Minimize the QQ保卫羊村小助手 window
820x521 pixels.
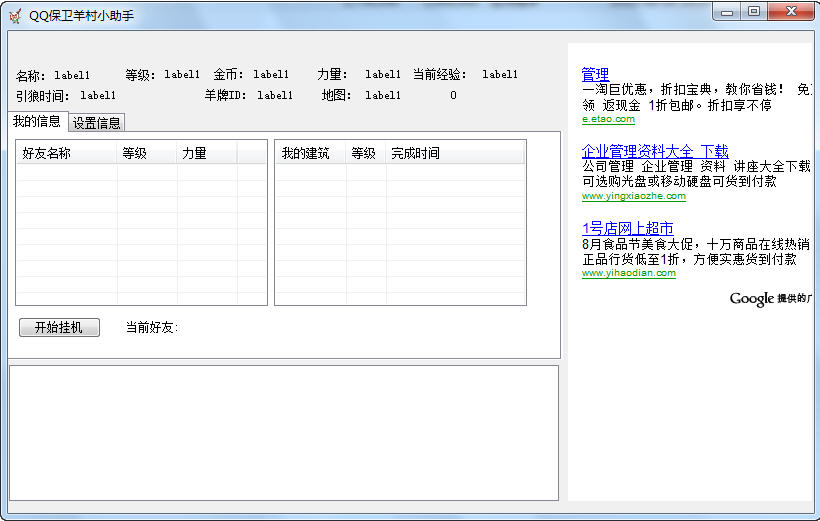[x=727, y=12]
